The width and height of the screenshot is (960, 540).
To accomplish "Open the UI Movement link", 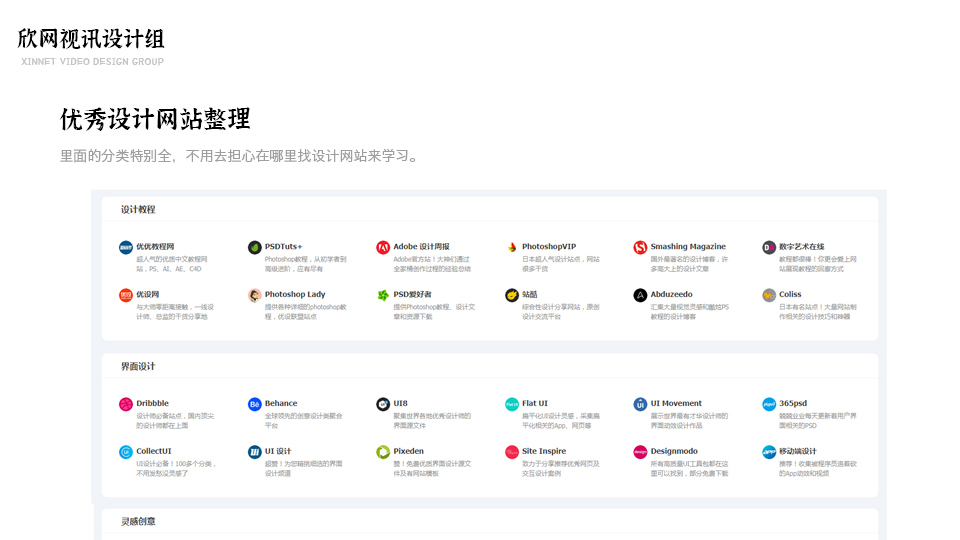I will pos(676,403).
